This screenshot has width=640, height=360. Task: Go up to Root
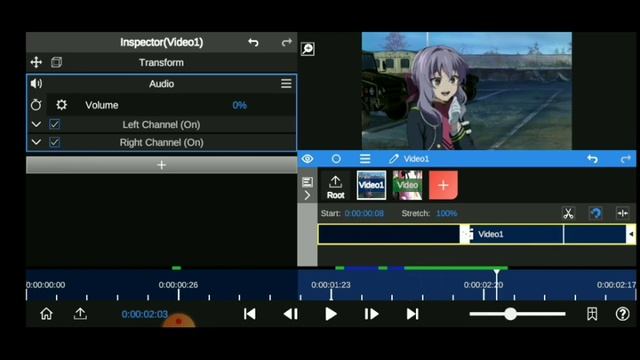(336, 187)
